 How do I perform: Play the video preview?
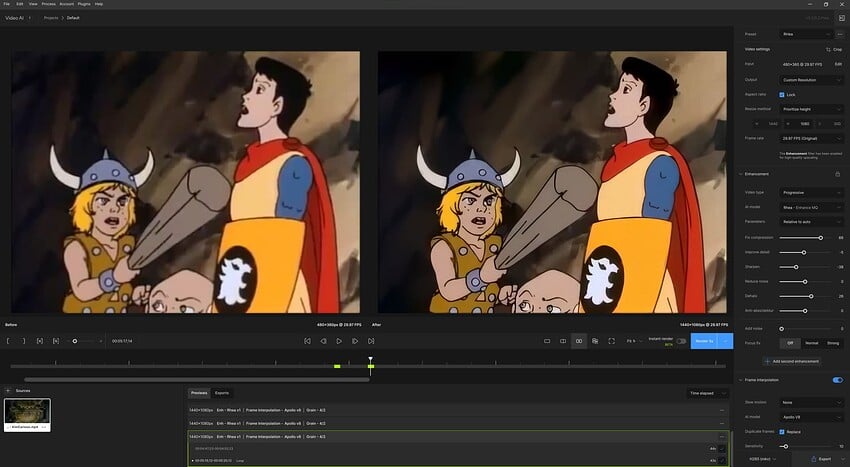point(339,341)
